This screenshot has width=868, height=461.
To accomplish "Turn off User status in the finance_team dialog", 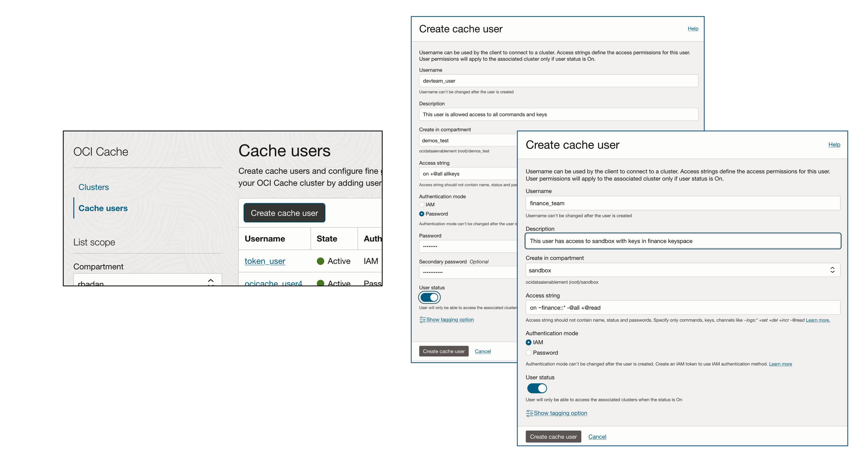I will [537, 389].
